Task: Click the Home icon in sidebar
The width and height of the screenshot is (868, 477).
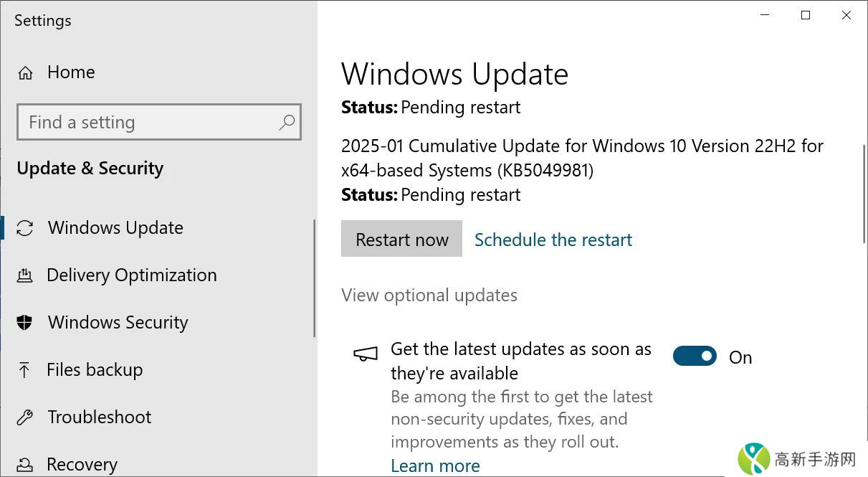Action: click(x=25, y=72)
